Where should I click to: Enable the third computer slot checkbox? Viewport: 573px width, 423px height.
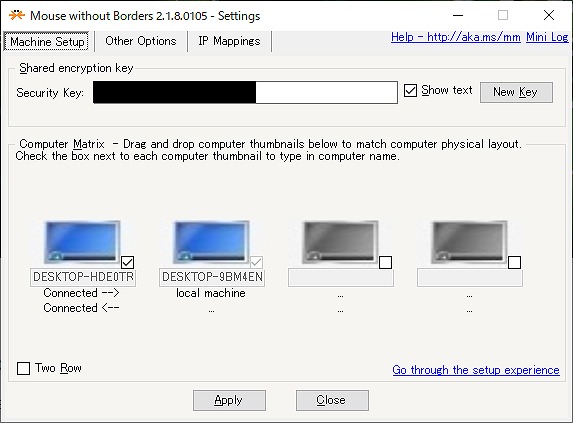click(386, 262)
